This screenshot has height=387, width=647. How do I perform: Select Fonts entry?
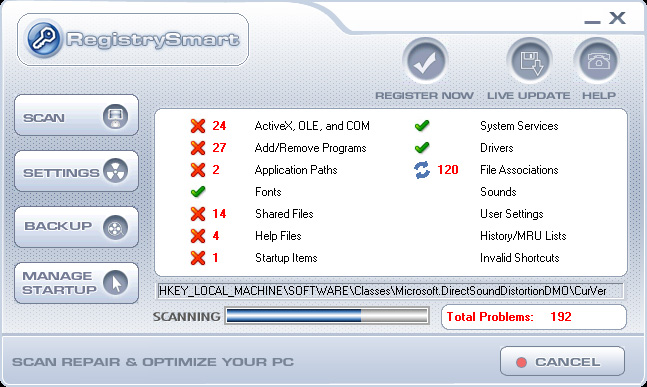pyautogui.click(x=268, y=192)
